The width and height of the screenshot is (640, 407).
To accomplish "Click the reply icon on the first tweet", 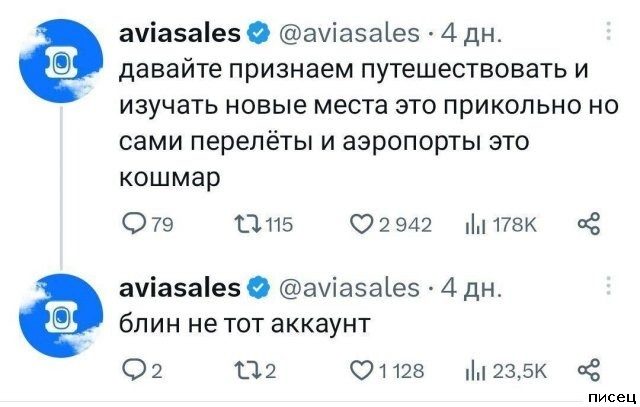I will 131,224.
